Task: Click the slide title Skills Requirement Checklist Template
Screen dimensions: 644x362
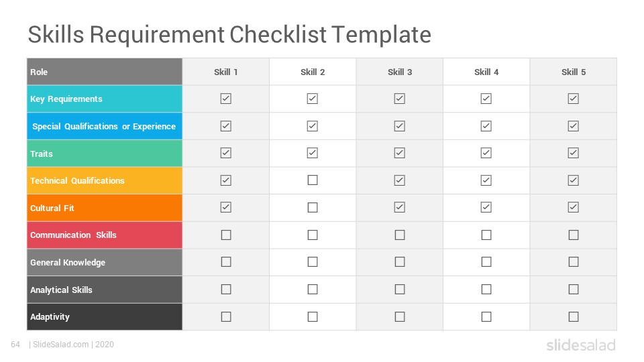Action: pyautogui.click(x=229, y=34)
